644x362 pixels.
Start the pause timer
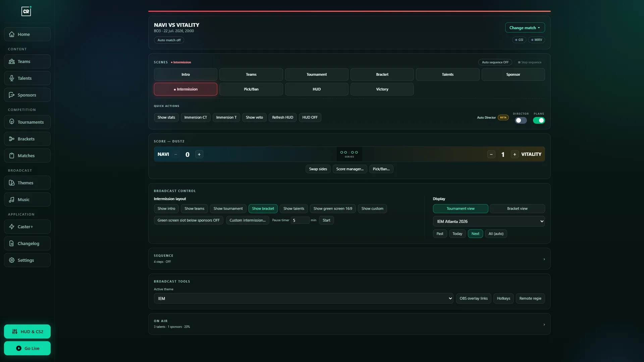coord(326,220)
